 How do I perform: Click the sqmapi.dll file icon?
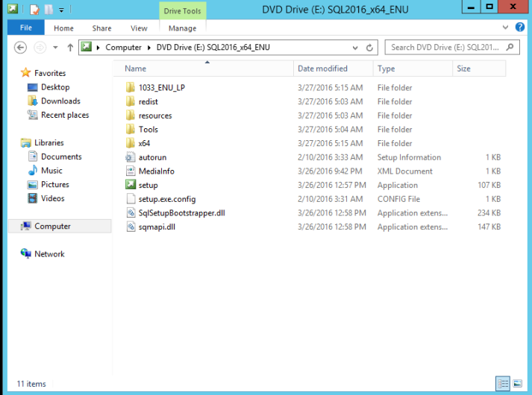(x=131, y=227)
